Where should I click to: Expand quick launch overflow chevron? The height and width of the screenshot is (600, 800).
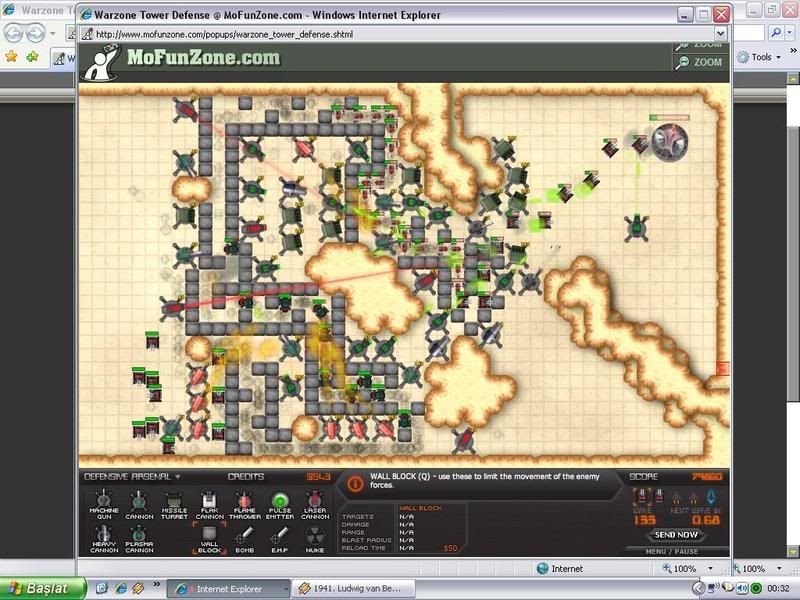point(157,585)
